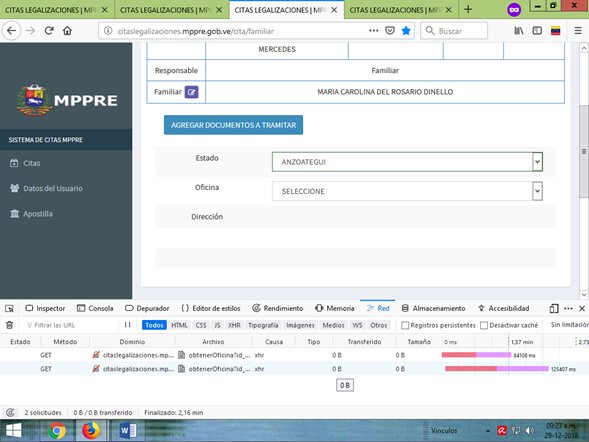589x442 pixels.
Task: Pause network recording button
Action: 127,325
